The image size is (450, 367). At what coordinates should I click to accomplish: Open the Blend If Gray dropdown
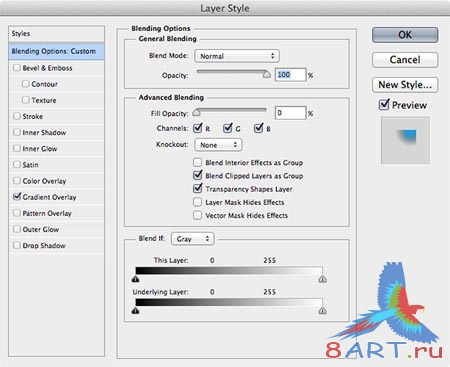coord(193,239)
